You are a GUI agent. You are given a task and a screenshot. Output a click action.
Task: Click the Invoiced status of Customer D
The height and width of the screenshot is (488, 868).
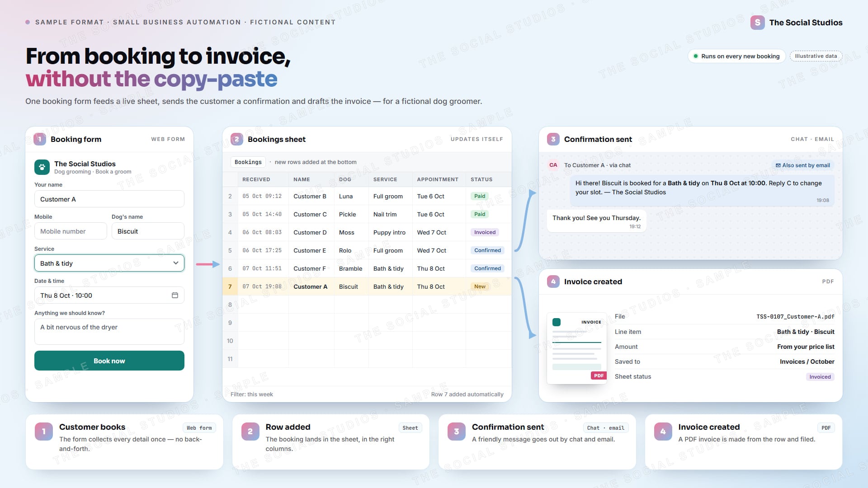[x=485, y=232]
